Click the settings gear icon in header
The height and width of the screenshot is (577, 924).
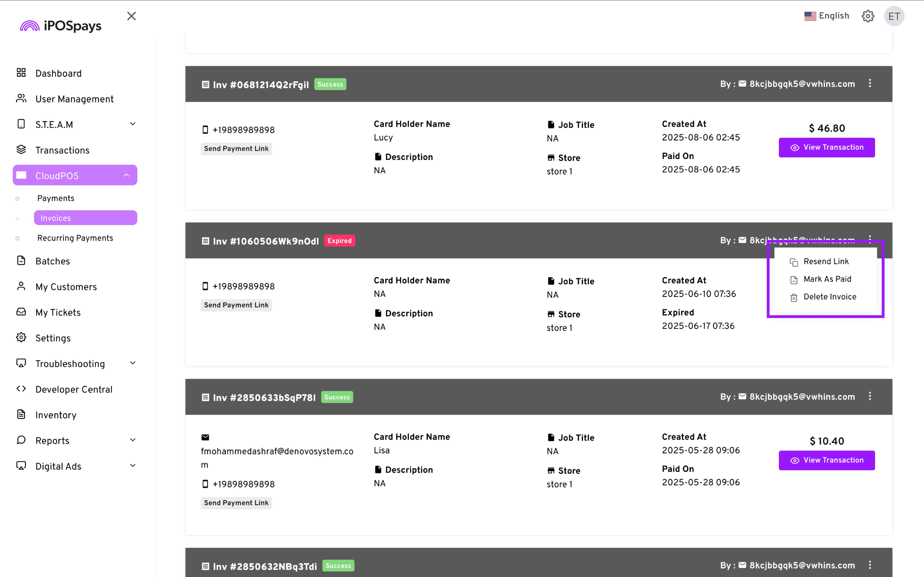867,16
